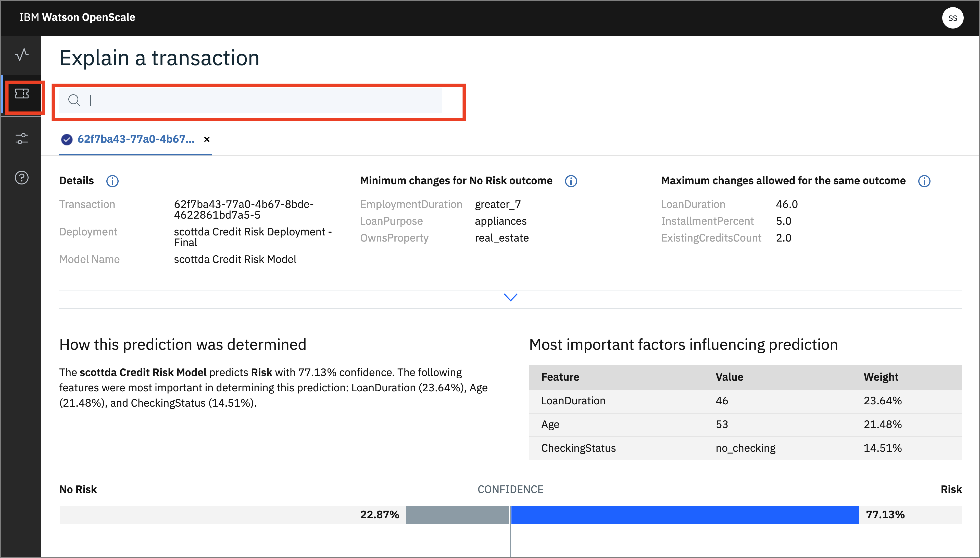Click the blue checkmark on transaction tab
This screenshot has width=980, height=558.
(67, 140)
